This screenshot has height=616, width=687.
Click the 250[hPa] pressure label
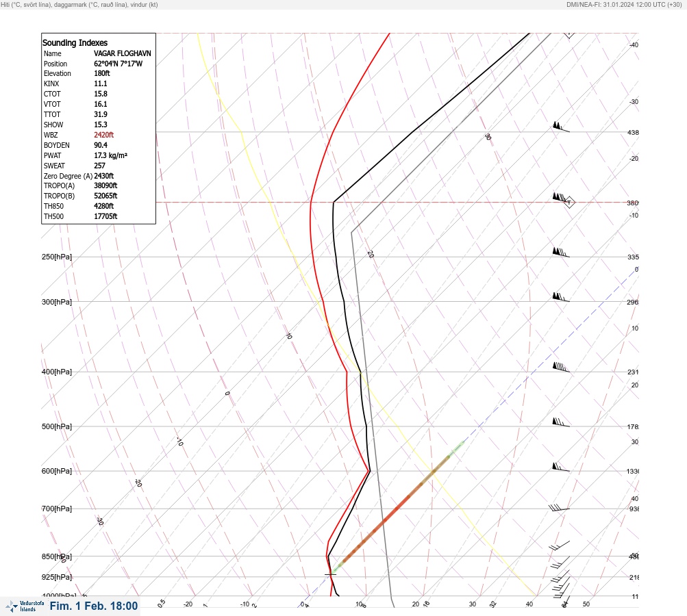[57, 257]
